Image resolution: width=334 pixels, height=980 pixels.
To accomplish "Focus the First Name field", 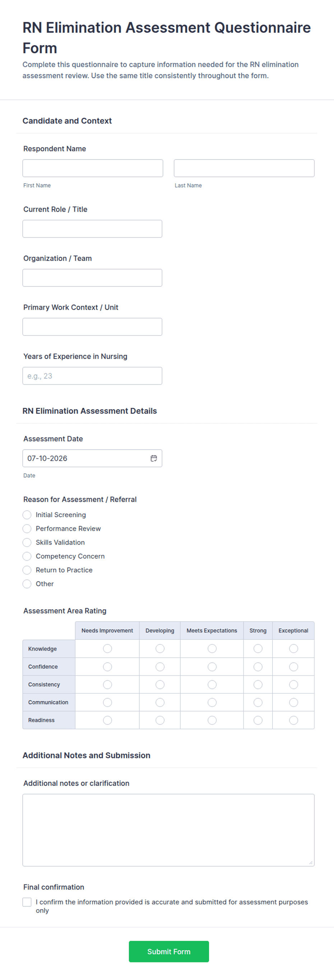I will [x=93, y=168].
